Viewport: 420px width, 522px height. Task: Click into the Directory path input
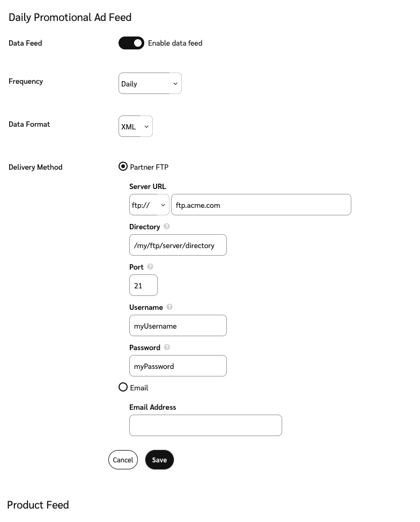coord(178,245)
